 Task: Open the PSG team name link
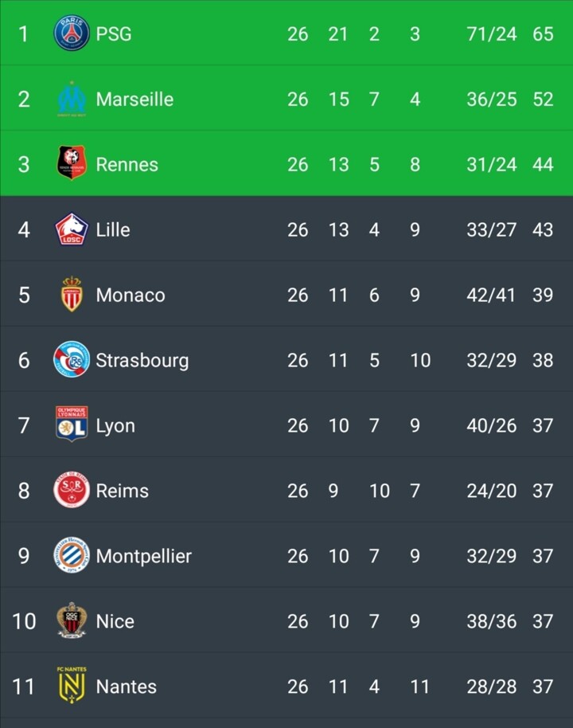(x=114, y=33)
